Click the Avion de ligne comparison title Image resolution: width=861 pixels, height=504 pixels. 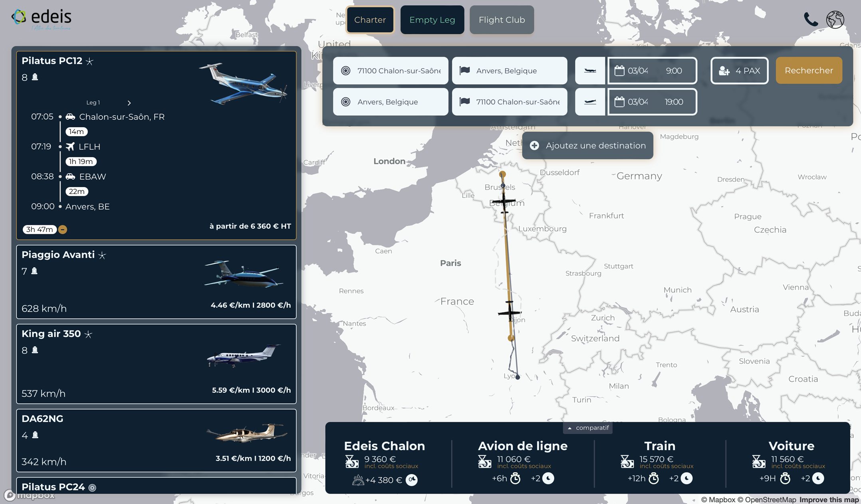click(x=522, y=446)
